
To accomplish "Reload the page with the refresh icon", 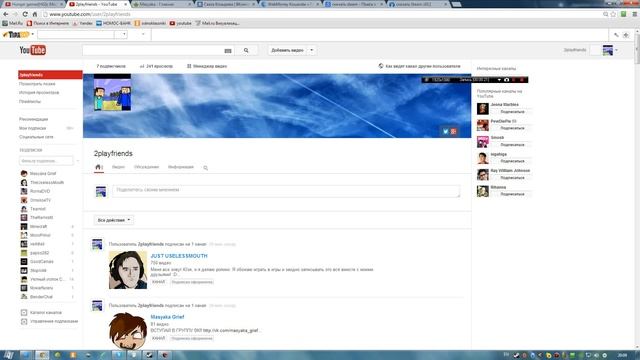I will tap(25, 14).
